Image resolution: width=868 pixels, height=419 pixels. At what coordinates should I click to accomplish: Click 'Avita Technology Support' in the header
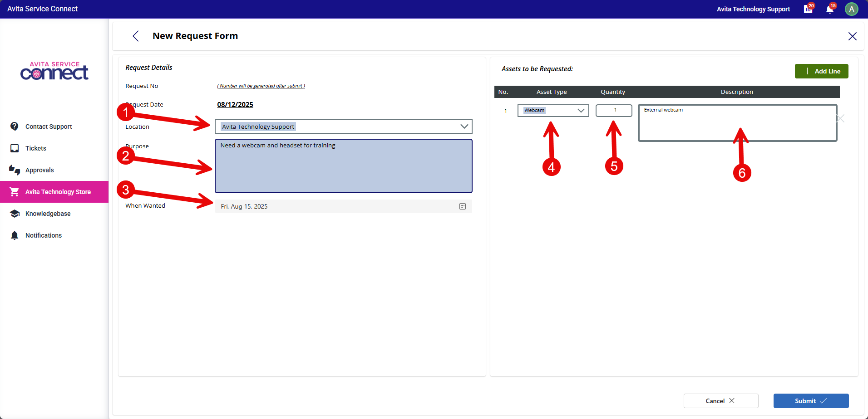[x=753, y=9]
